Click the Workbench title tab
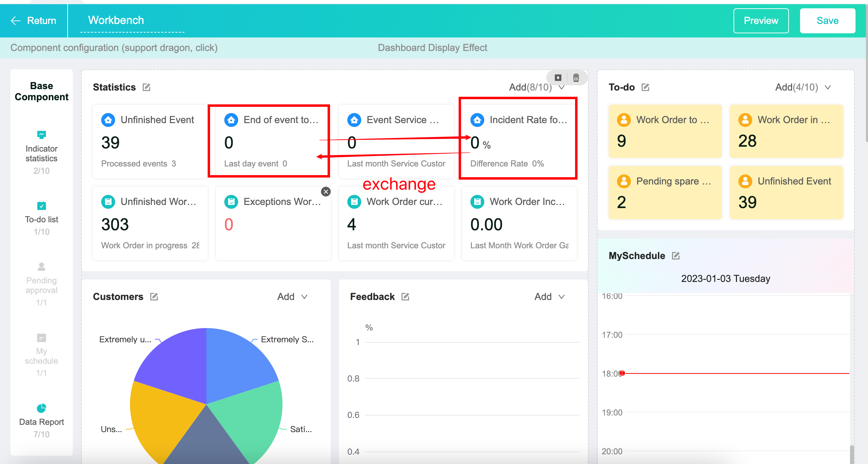This screenshot has height=464, width=868. pos(116,20)
